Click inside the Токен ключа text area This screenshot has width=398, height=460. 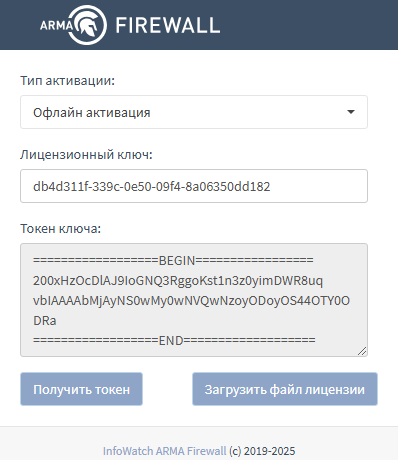[194, 300]
